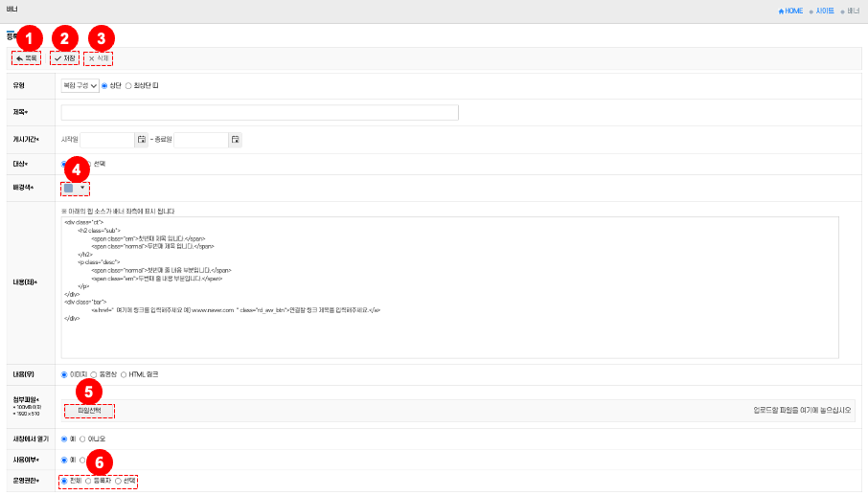868x495 pixels.
Task: Open the start date calendar picker
Action: pyautogui.click(x=142, y=140)
